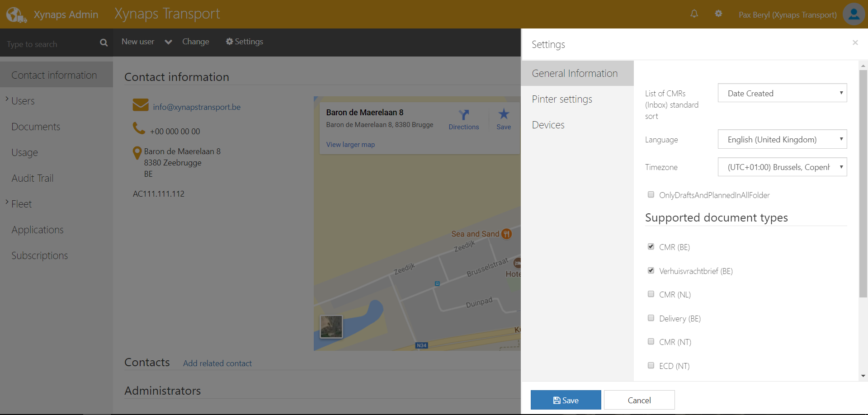Open notifications via the bell icon
This screenshot has height=415, width=868.
pos(694,14)
